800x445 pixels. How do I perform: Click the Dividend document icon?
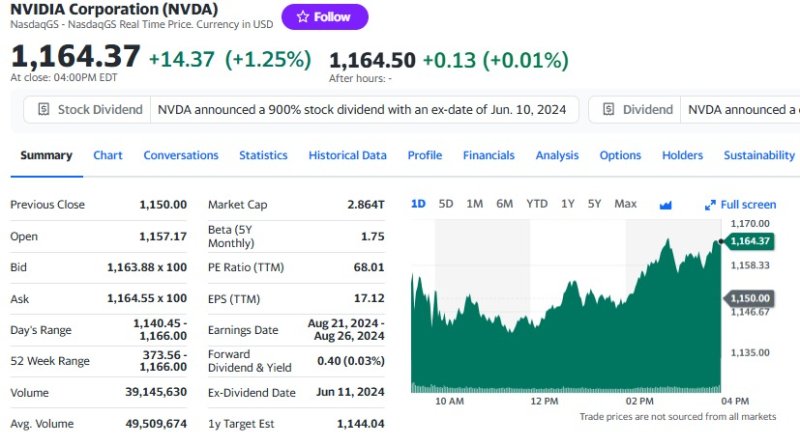[x=608, y=110]
